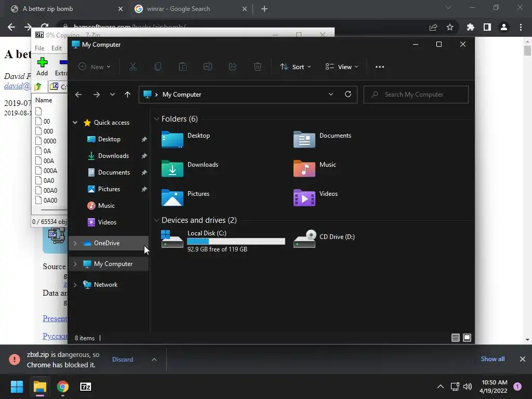
Task: Click the Search My Computer field
Action: [x=416, y=95]
